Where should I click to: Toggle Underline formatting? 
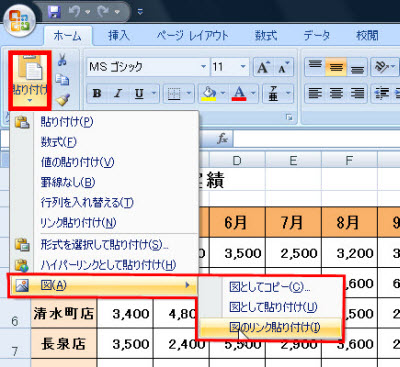(x=139, y=93)
